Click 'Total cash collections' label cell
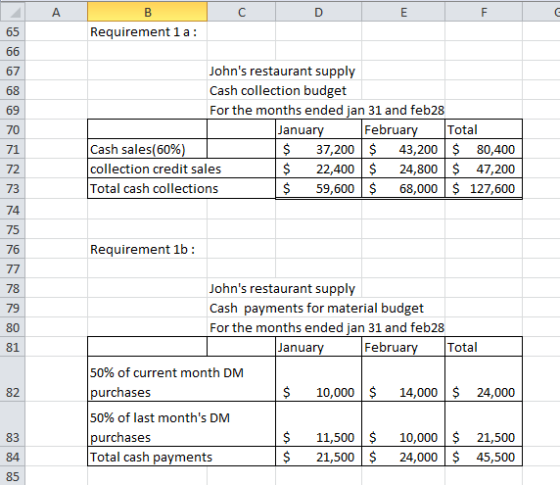Screen dimensions: 560x485 181,188
